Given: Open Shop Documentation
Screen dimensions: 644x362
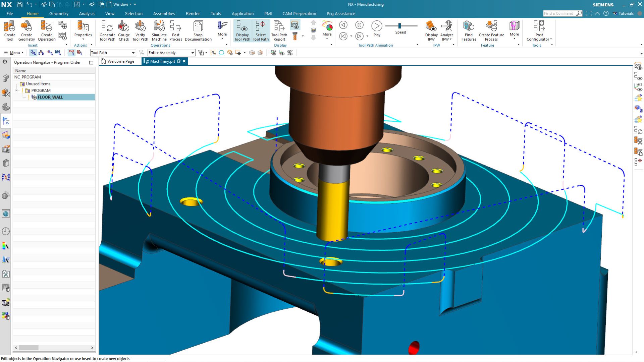Looking at the screenshot, I should coord(198,30).
